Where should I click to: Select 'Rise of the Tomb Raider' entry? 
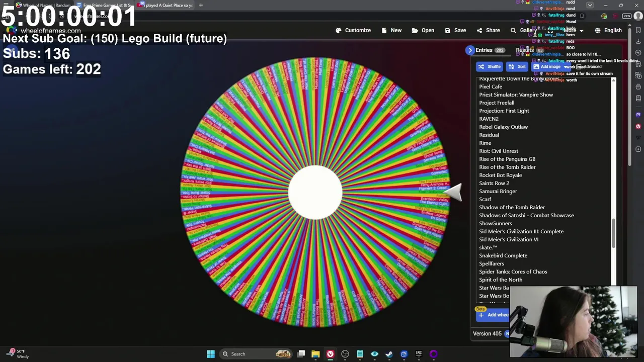pyautogui.click(x=507, y=167)
